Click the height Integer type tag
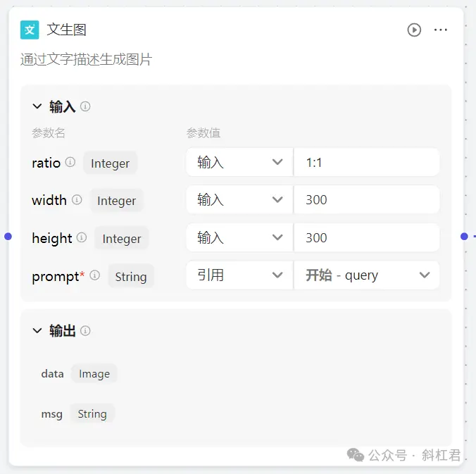 pos(122,238)
